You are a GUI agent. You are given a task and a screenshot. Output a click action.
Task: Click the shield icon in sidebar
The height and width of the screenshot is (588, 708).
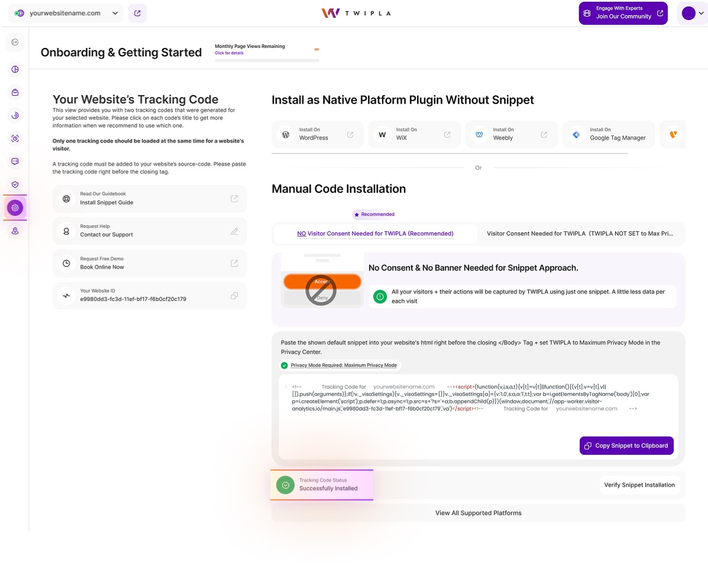pyautogui.click(x=15, y=185)
